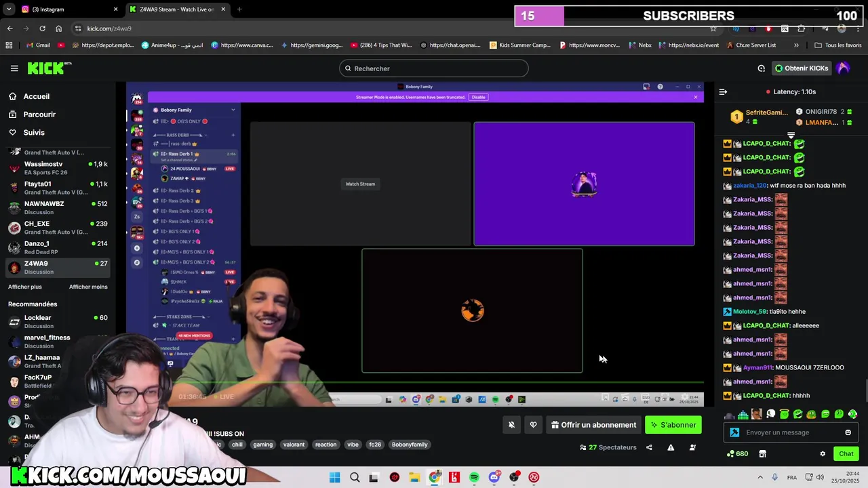Open Accueil in the sidebar

pyautogui.click(x=37, y=96)
